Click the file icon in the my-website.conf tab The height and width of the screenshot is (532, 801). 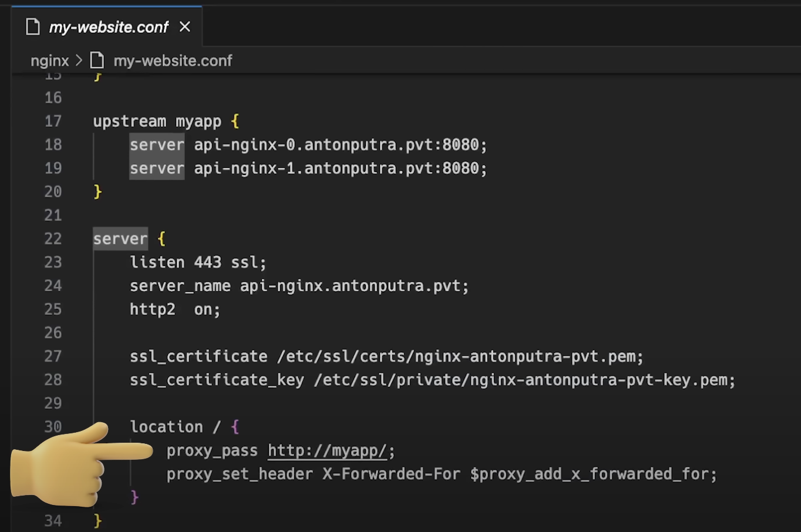[33, 27]
